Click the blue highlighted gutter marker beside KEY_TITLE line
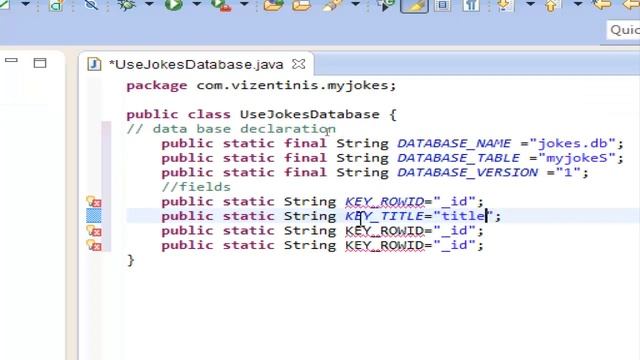The height and width of the screenshot is (360, 640). tap(94, 216)
